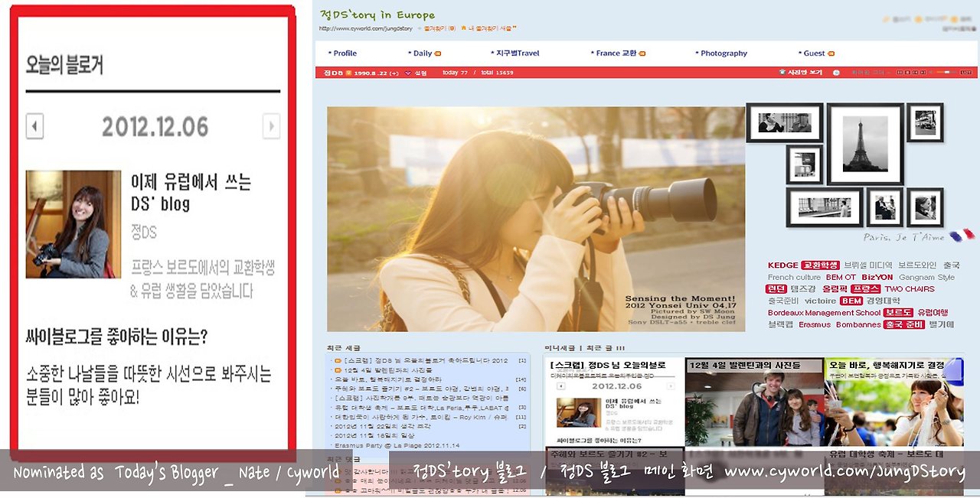The image size is (980, 498).
Task: Click the new-post badge next to Guest
Action: 831,54
